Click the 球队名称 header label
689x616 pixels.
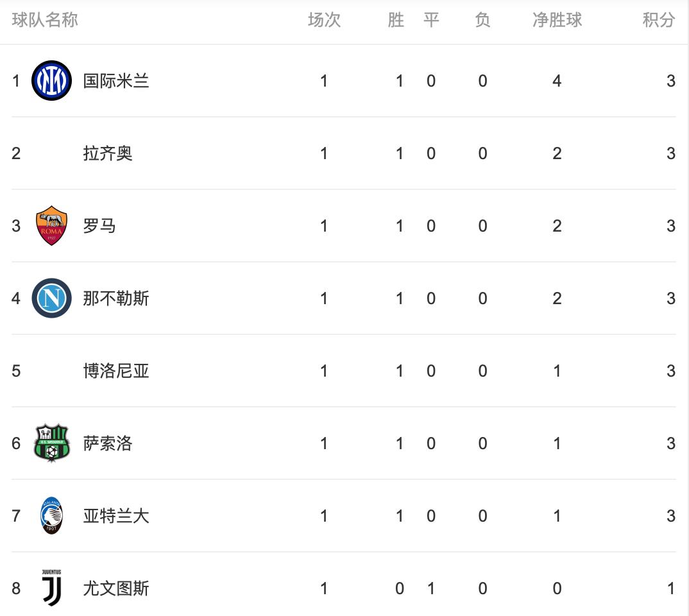point(45,21)
